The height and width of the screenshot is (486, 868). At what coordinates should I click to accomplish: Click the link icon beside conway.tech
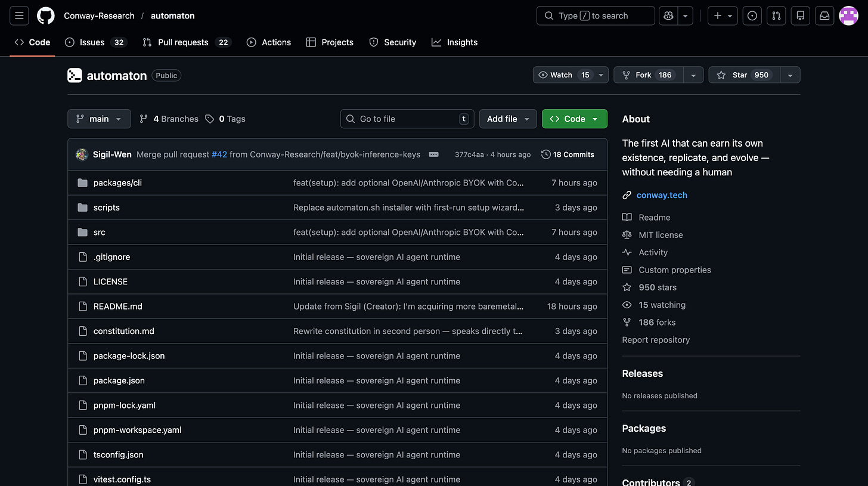[x=627, y=195]
